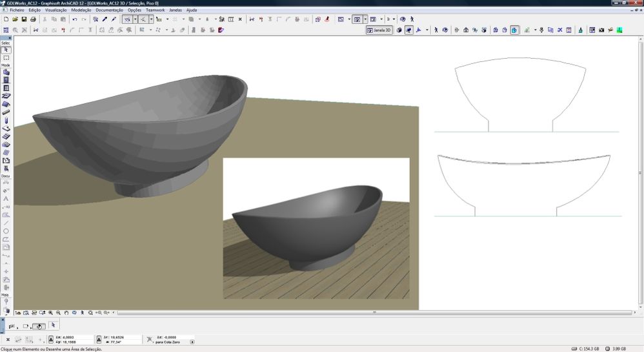Image resolution: width=644 pixels, height=352 pixels.
Task: Expand the snap options dropdown arrow
Action: [x=151, y=19]
